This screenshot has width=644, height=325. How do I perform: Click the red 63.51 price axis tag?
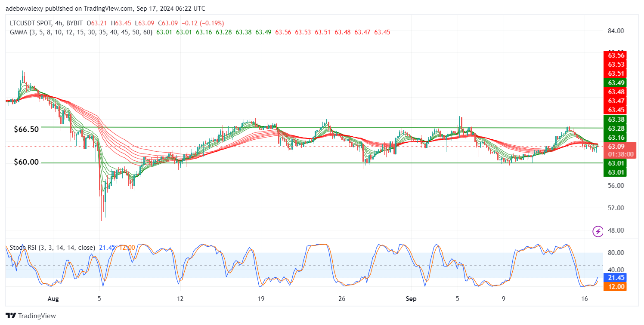coord(616,74)
